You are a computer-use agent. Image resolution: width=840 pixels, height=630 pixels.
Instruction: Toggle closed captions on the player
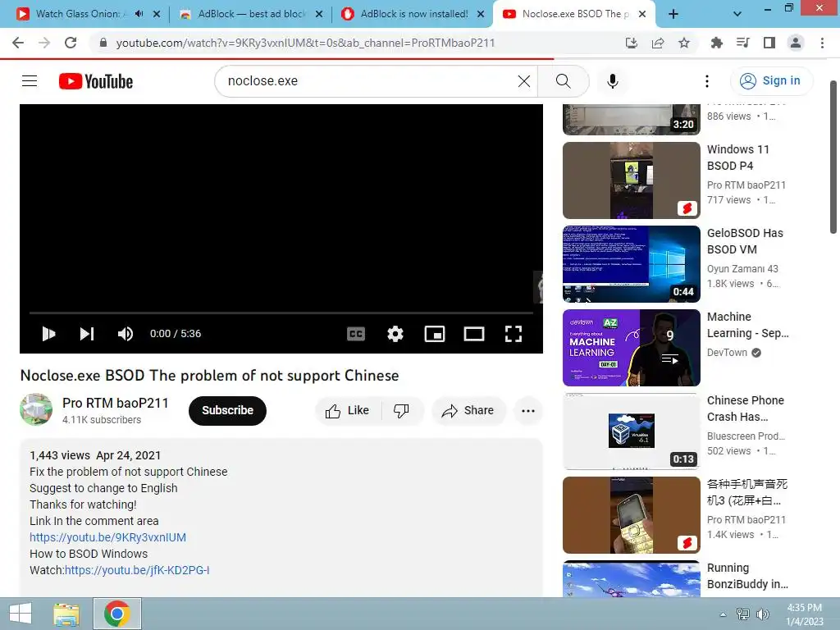pyautogui.click(x=356, y=334)
